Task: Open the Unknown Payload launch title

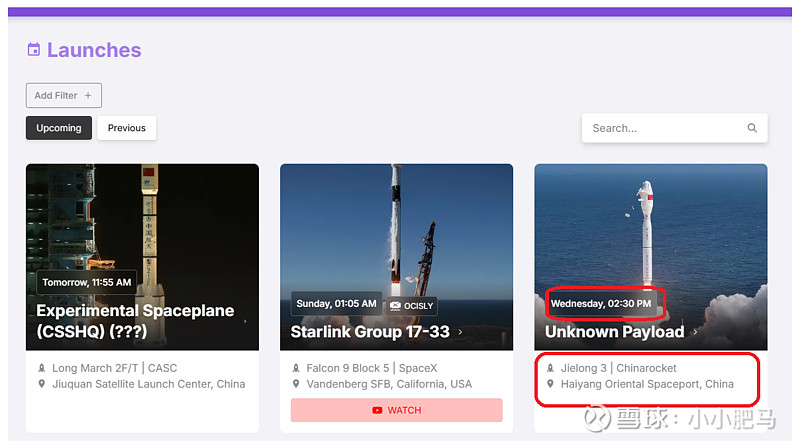Action: 614,332
